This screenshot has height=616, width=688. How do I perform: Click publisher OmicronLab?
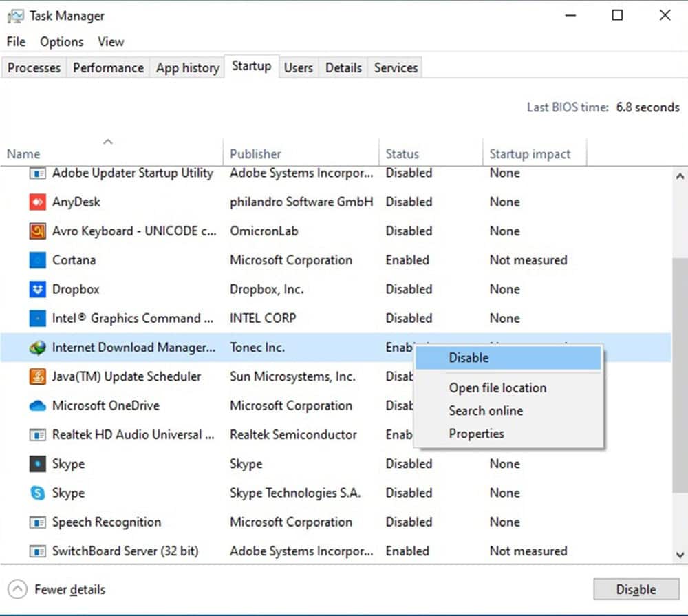coord(264,231)
